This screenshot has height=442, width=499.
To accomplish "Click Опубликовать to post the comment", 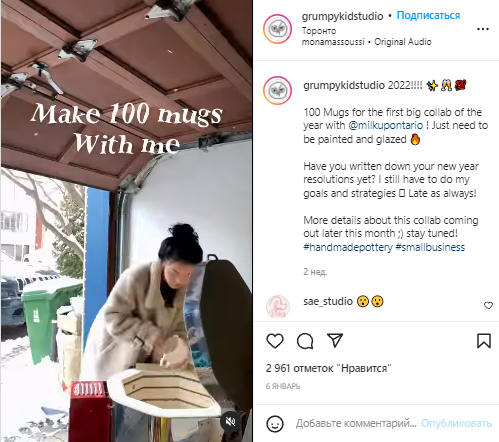I will tap(456, 423).
